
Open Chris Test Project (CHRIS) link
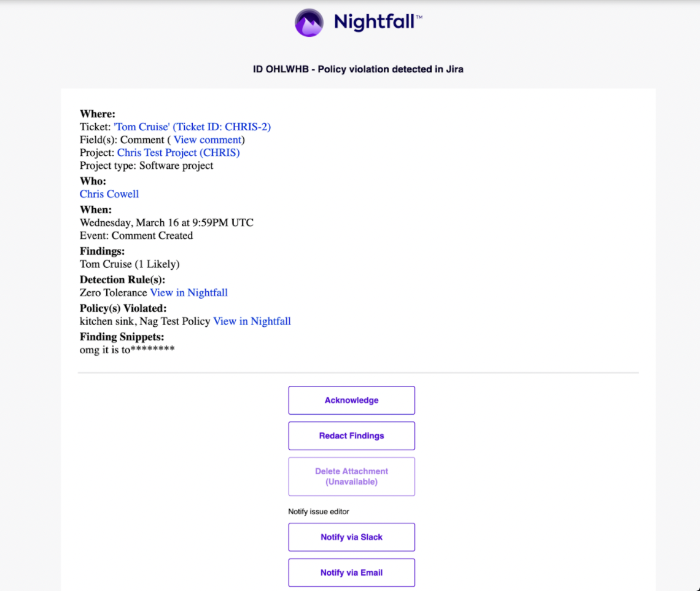pyautogui.click(x=179, y=153)
